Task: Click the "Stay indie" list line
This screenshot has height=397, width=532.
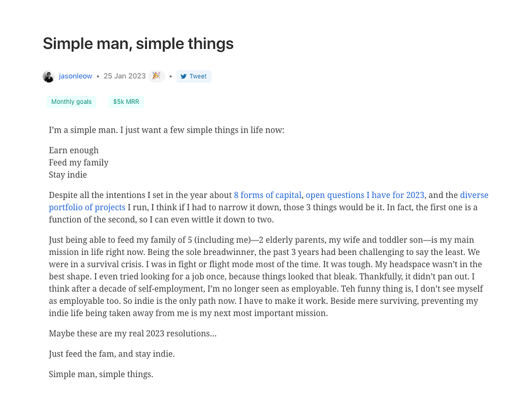Action: click(68, 175)
